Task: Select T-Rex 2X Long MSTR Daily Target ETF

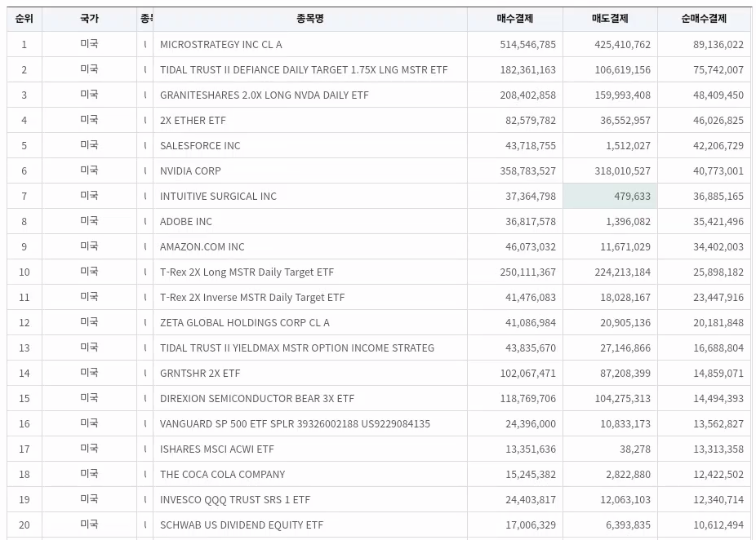Action: point(247,272)
